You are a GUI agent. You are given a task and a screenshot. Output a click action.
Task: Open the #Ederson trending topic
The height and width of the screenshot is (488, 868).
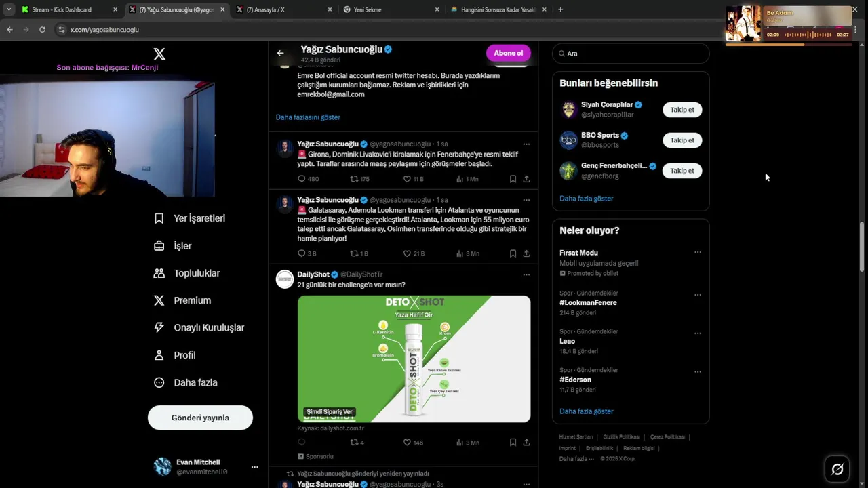tap(575, 380)
